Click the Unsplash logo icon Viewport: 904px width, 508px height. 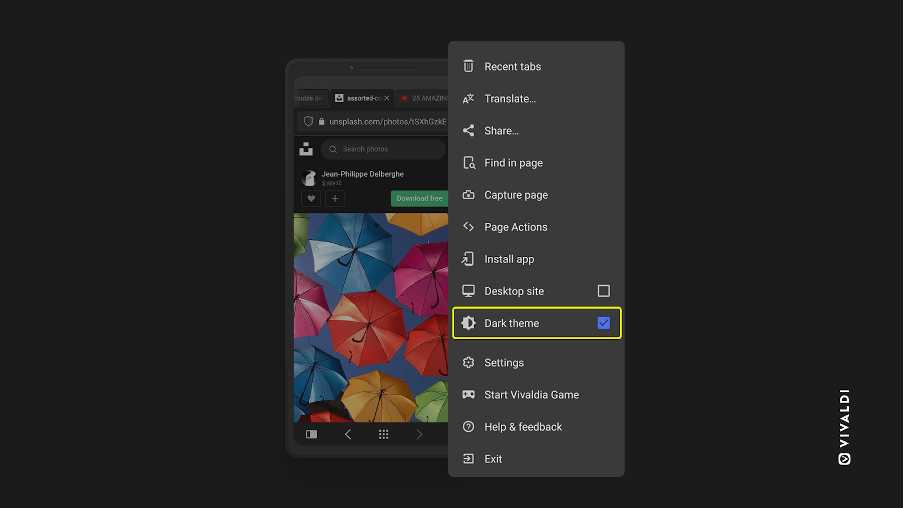click(306, 149)
